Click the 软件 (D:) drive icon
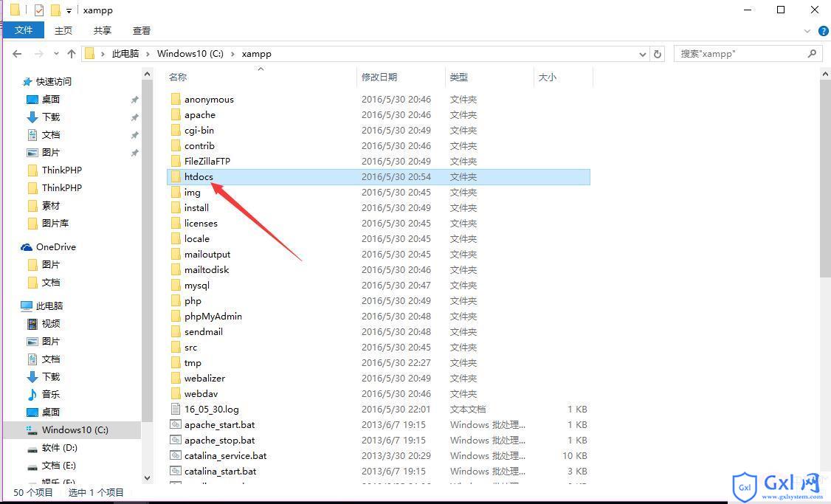Viewport: 831px width, 504px height. coord(32,449)
